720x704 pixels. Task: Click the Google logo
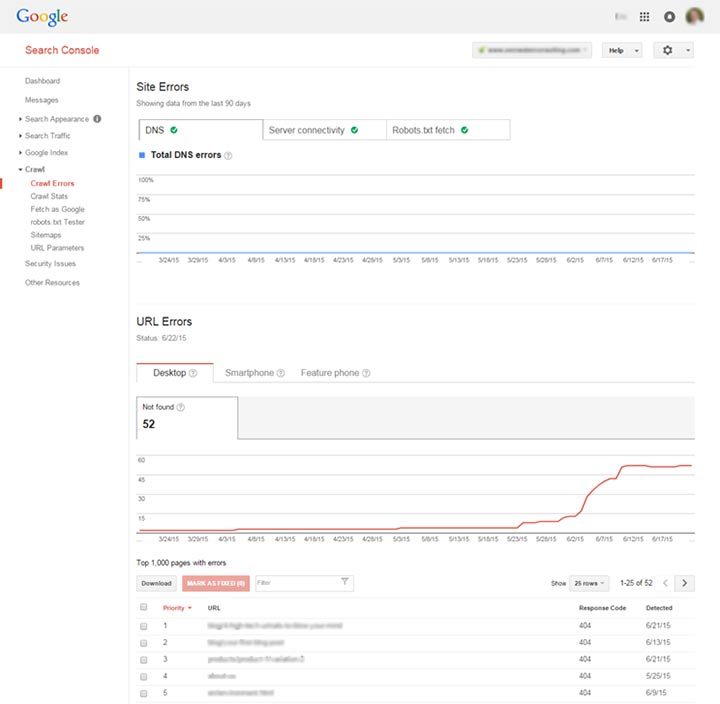click(42, 17)
